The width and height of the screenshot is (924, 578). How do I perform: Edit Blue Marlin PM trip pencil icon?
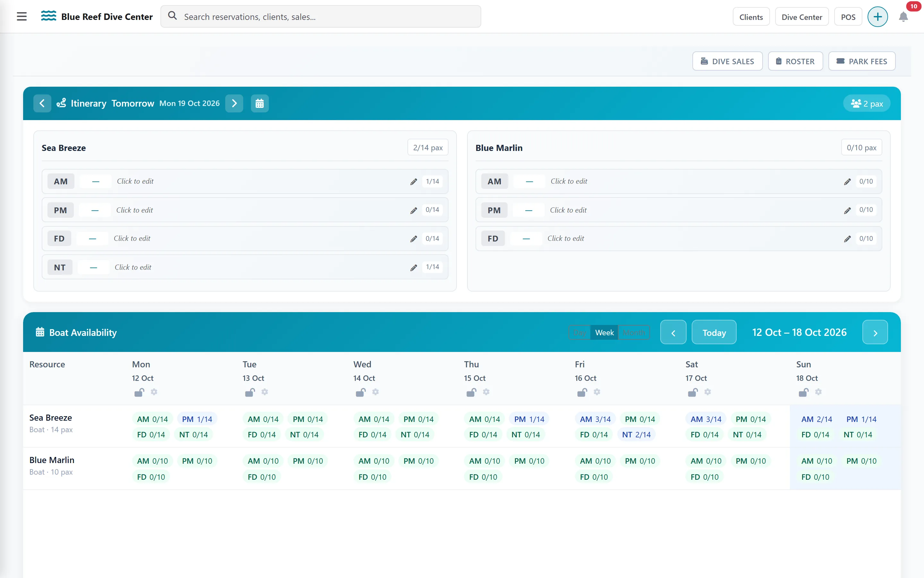(847, 210)
